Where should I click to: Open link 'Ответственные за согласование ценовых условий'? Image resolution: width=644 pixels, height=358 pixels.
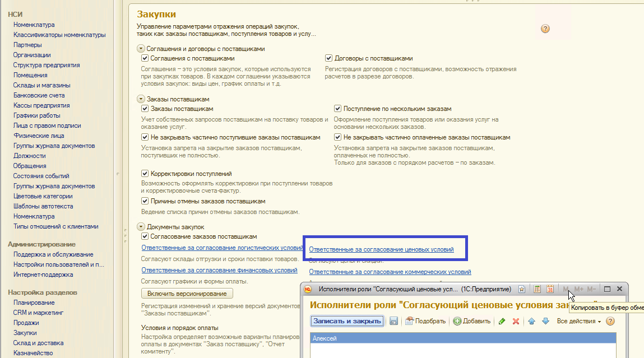pyautogui.click(x=381, y=249)
